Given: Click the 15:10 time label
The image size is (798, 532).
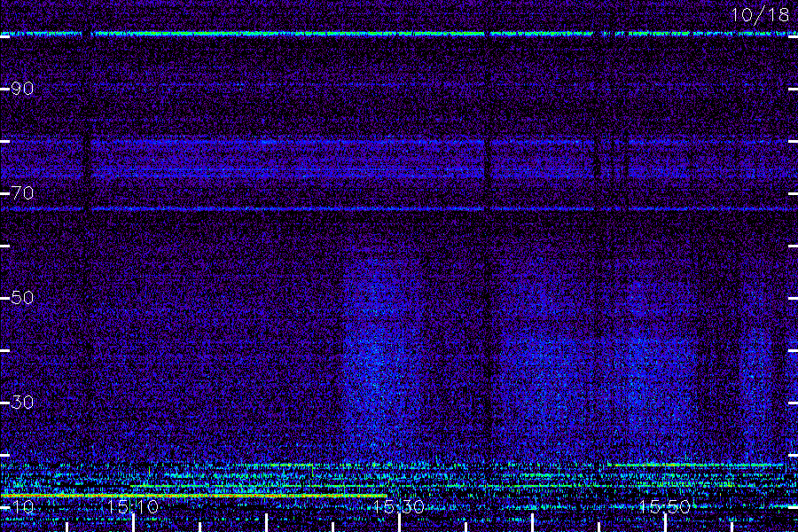Looking at the screenshot, I should (x=133, y=506).
